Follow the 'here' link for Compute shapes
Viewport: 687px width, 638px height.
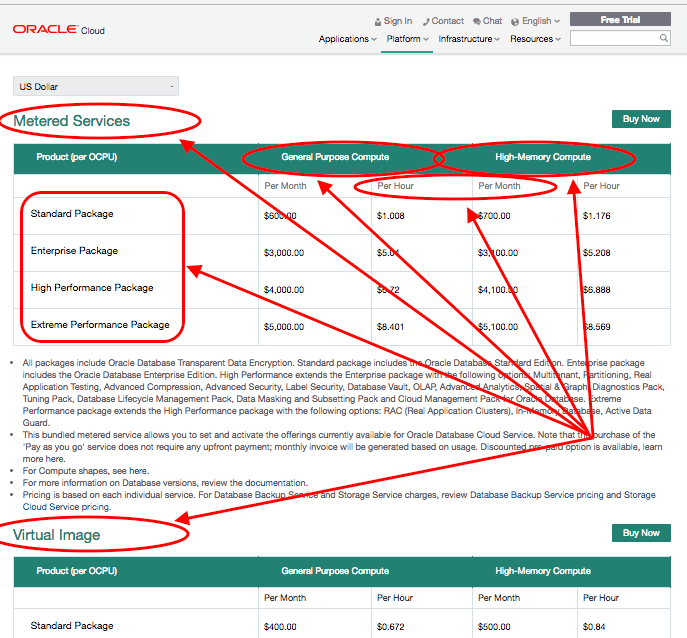138,471
